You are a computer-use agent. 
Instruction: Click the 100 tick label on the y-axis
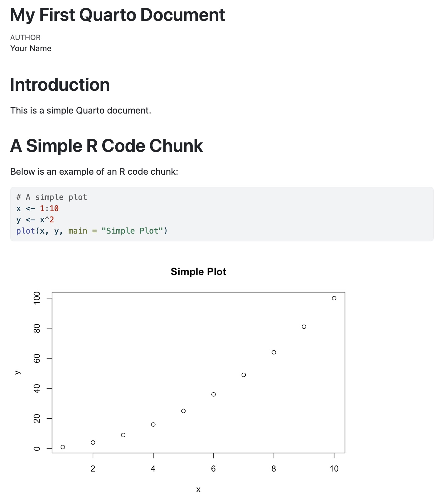(x=37, y=298)
